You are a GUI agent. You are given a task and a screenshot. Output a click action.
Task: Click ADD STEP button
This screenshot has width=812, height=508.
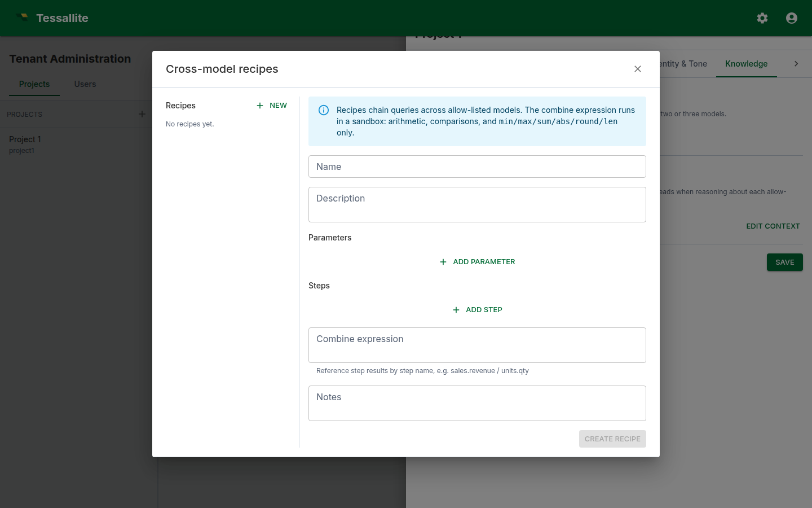pos(477,310)
